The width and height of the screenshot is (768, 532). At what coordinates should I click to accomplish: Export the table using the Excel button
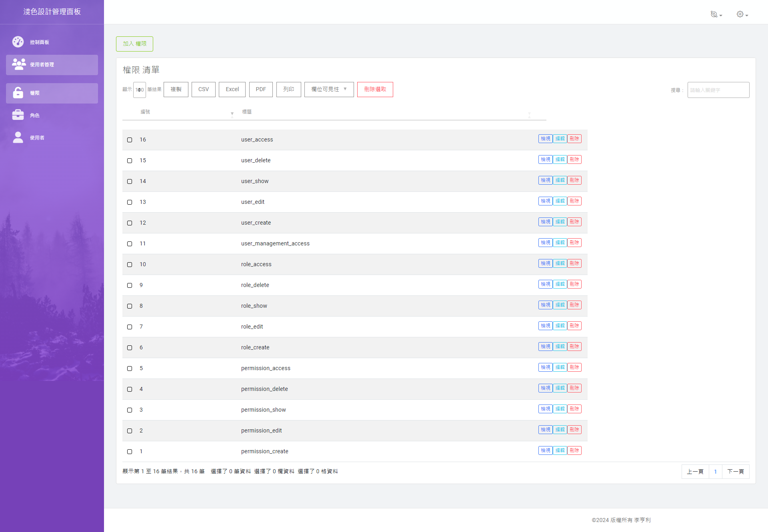click(232, 89)
